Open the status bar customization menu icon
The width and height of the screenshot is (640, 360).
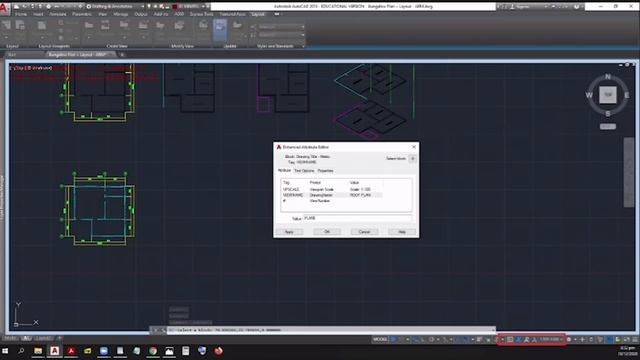coord(635,340)
